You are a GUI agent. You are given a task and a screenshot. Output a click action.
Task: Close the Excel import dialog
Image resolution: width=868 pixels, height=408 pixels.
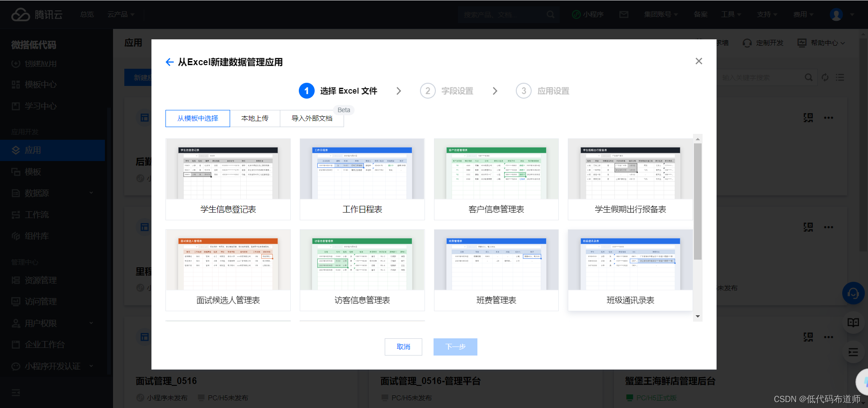coord(699,61)
